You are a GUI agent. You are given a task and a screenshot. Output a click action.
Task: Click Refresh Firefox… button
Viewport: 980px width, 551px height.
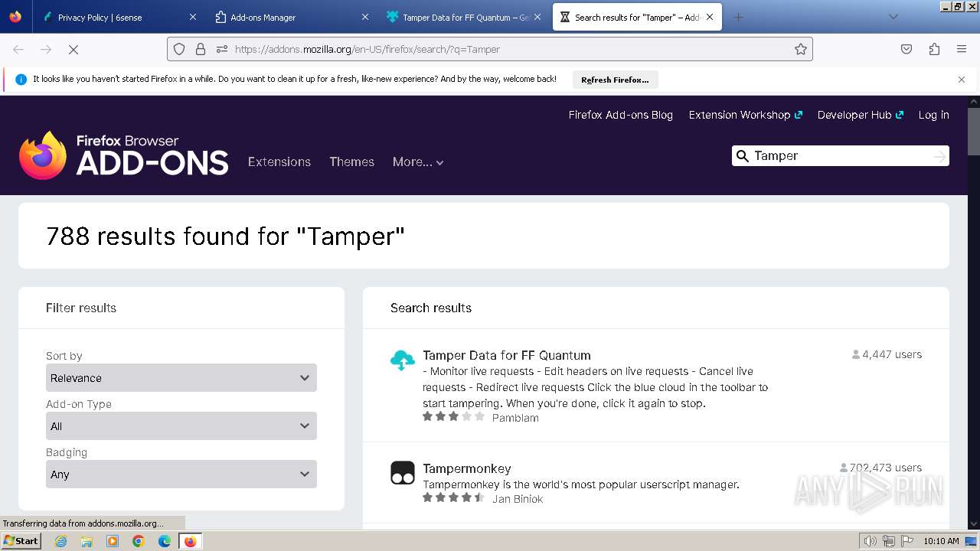pos(615,80)
